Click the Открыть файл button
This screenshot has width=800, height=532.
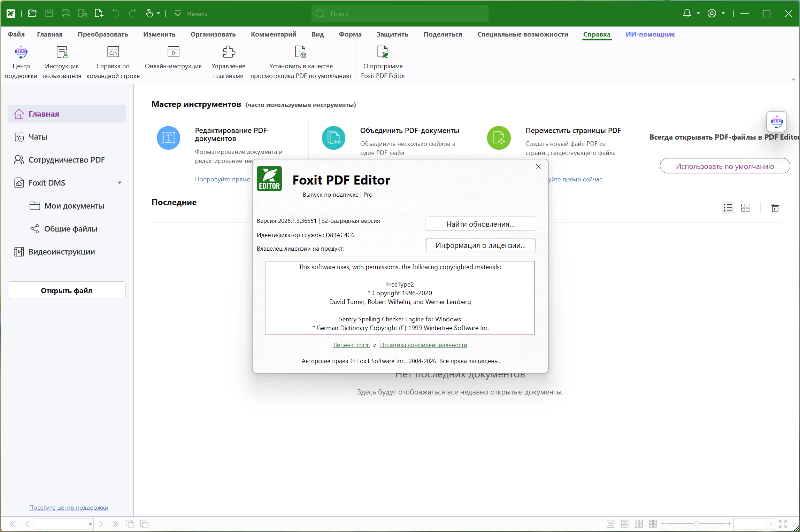coord(67,290)
